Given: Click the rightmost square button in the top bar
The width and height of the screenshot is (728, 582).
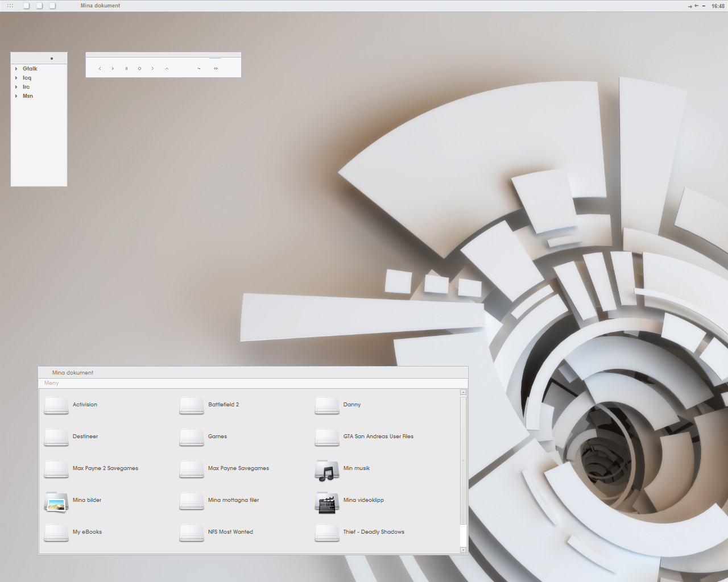Looking at the screenshot, I should pos(52,6).
